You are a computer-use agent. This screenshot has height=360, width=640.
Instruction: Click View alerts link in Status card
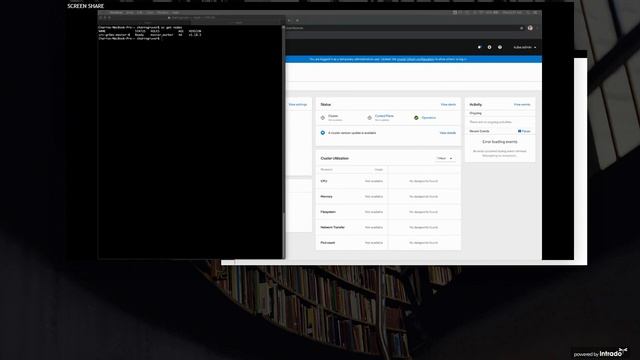tap(448, 104)
